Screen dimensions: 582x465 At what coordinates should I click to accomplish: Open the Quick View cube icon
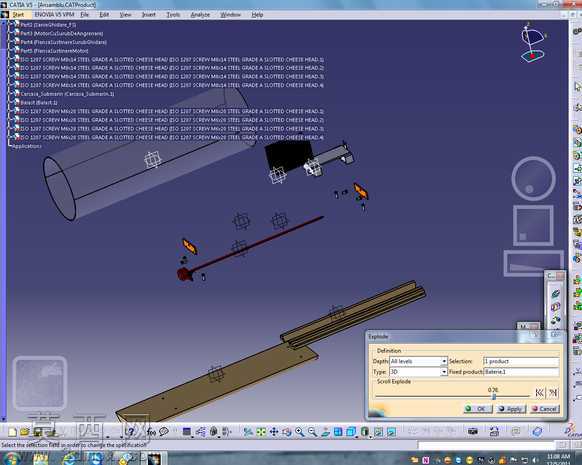pyautogui.click(x=350, y=432)
